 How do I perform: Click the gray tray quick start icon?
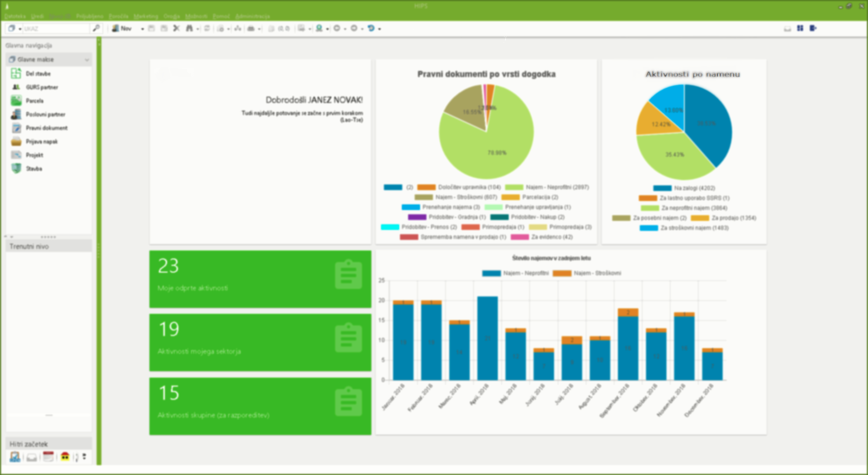pyautogui.click(x=32, y=457)
